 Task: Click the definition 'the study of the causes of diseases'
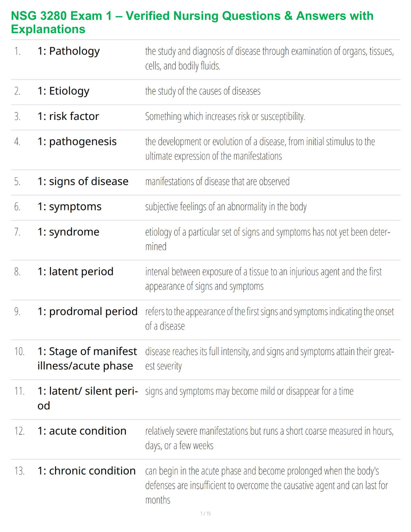[203, 91]
